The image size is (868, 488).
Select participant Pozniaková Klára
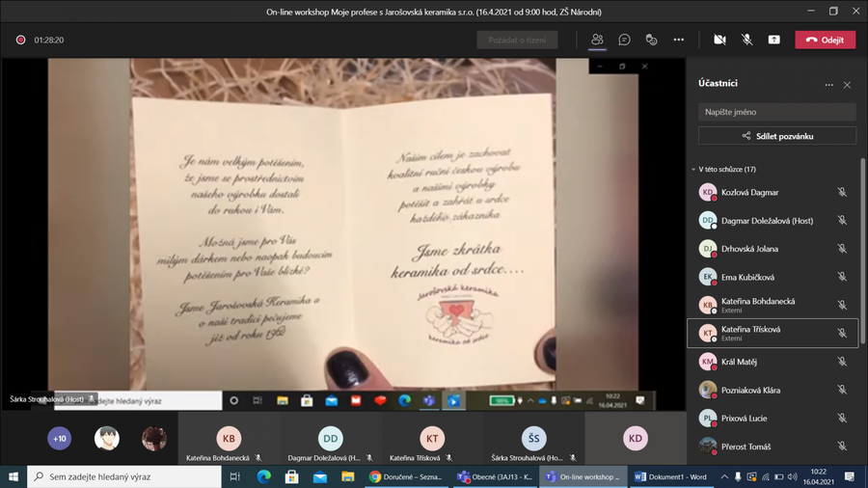click(x=773, y=390)
